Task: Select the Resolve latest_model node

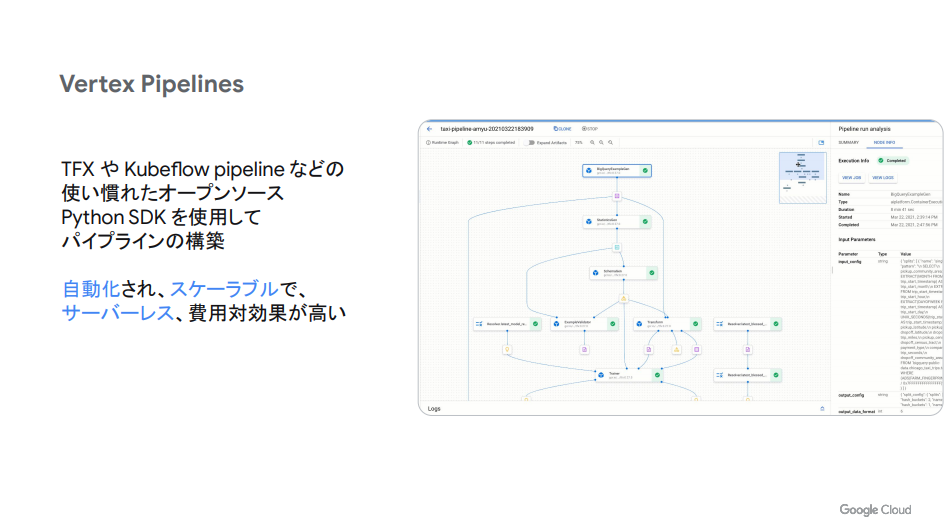Action: [508, 324]
